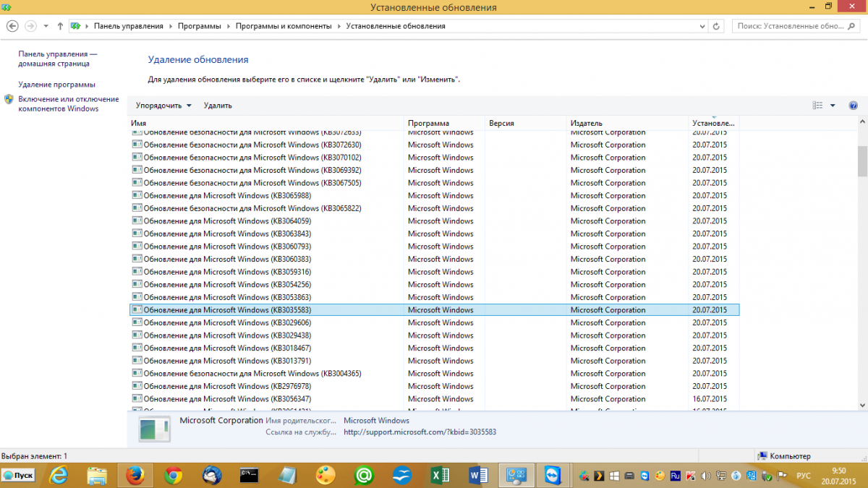868x488 pixels.
Task: Open the Удаление программы link
Action: tap(56, 85)
